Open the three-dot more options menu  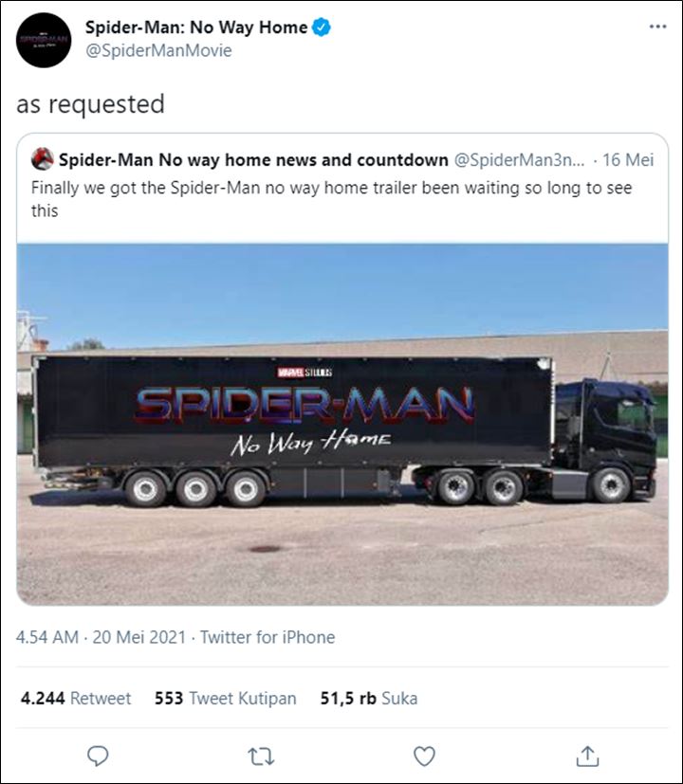pos(657,27)
